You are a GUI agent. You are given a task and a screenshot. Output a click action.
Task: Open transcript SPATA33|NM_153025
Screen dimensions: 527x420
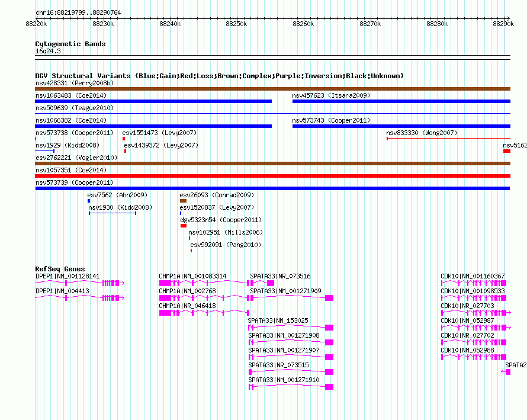coord(278,321)
